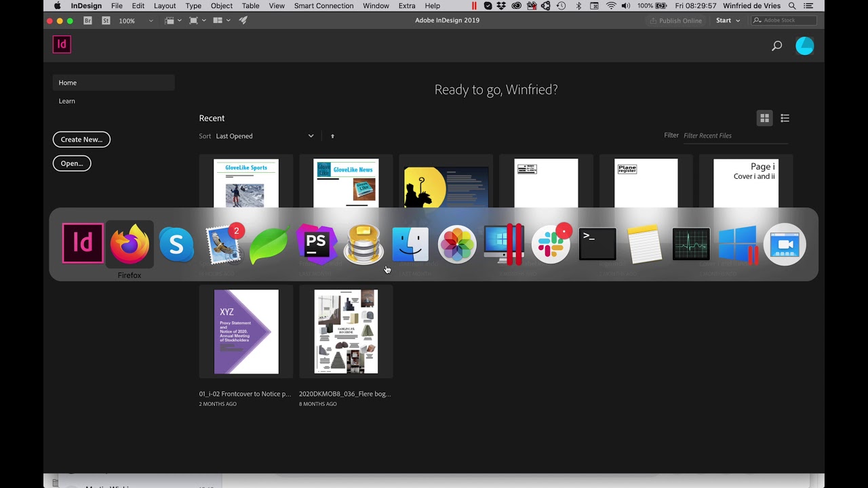
Task: Open Finder from the Dock
Action: click(410, 244)
